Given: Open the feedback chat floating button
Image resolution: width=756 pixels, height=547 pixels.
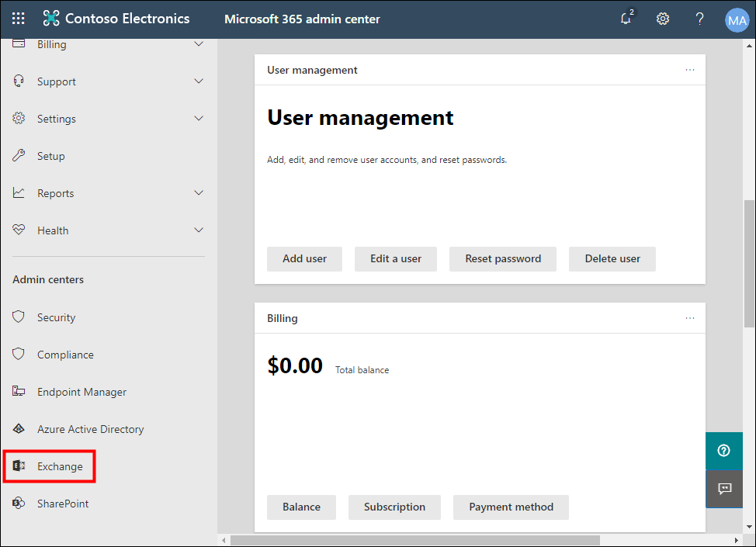Looking at the screenshot, I should [x=723, y=489].
